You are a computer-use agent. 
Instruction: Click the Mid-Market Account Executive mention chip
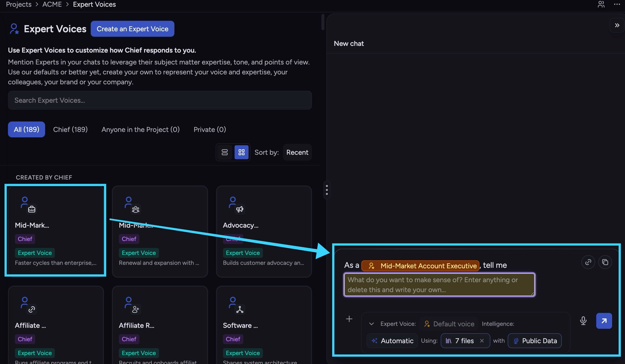point(420,266)
